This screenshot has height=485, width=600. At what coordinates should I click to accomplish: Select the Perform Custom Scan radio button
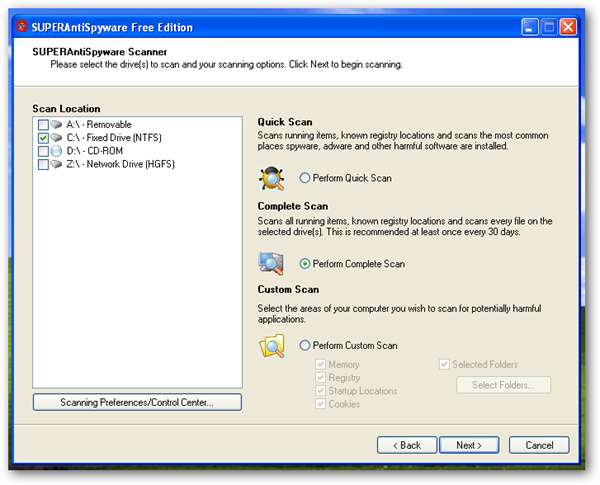(x=305, y=345)
